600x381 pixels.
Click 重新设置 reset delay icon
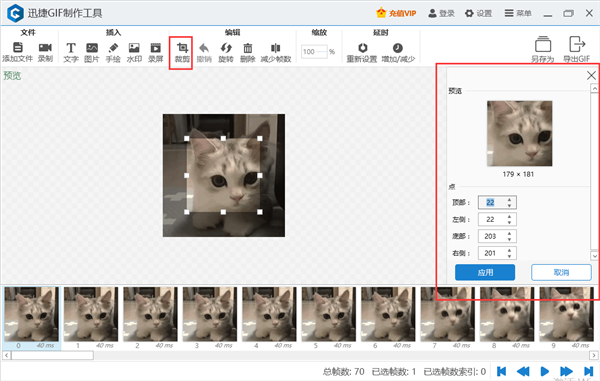point(362,48)
